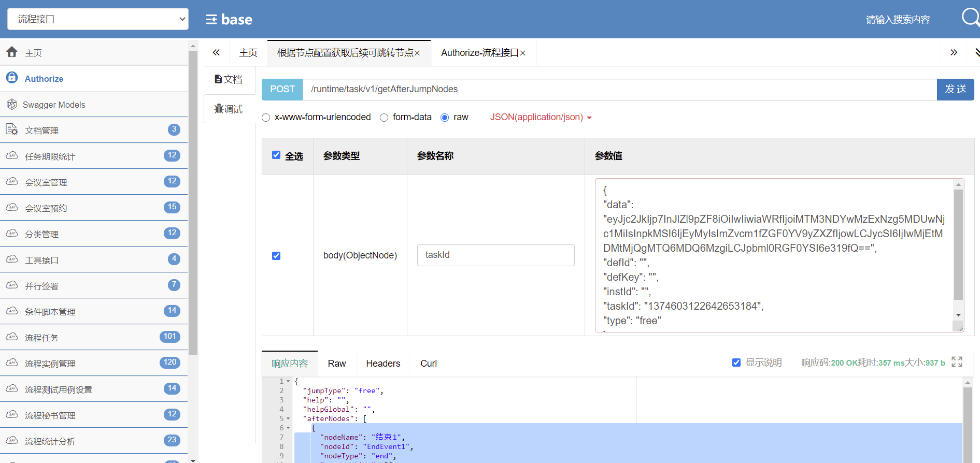
Task: Click the 发送 send button
Action: point(955,90)
